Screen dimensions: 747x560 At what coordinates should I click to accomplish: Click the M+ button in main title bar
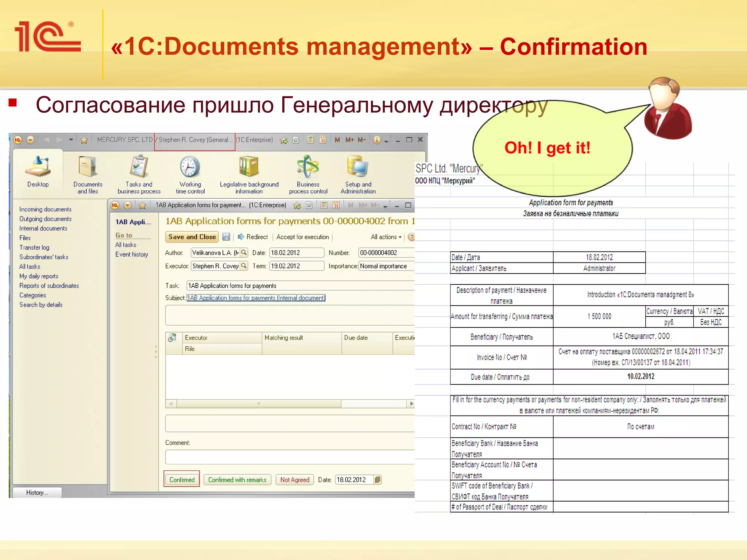(349, 140)
